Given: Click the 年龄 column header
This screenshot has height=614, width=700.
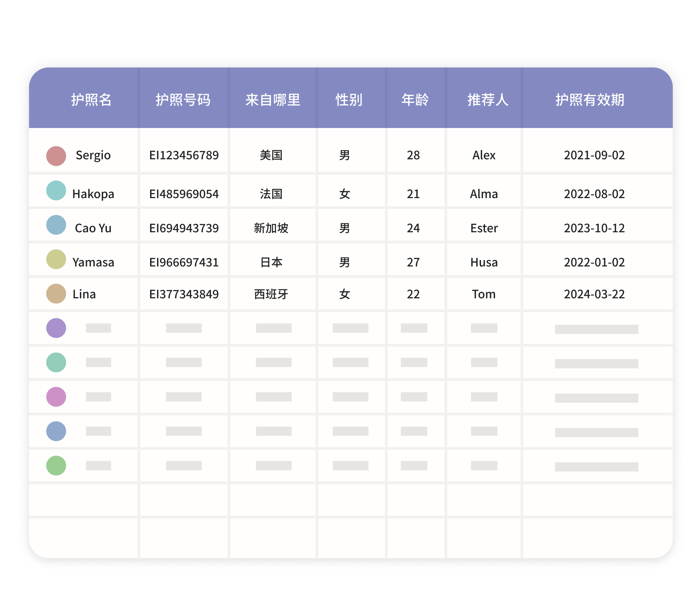Looking at the screenshot, I should [x=415, y=100].
